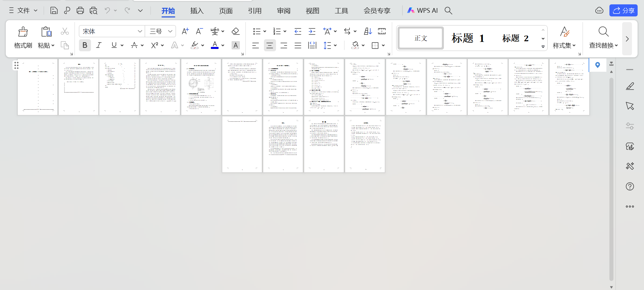Toggle center alignment
Screen dimensions: 644x290
point(270,45)
